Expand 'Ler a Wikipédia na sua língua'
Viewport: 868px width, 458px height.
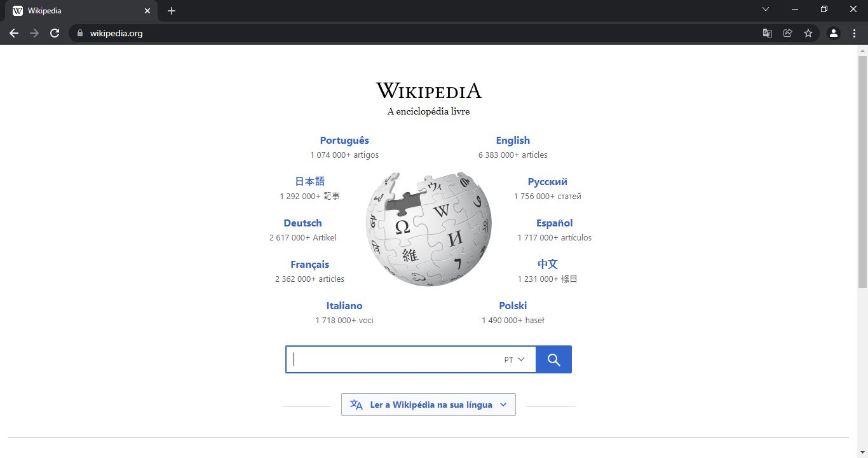click(x=428, y=405)
